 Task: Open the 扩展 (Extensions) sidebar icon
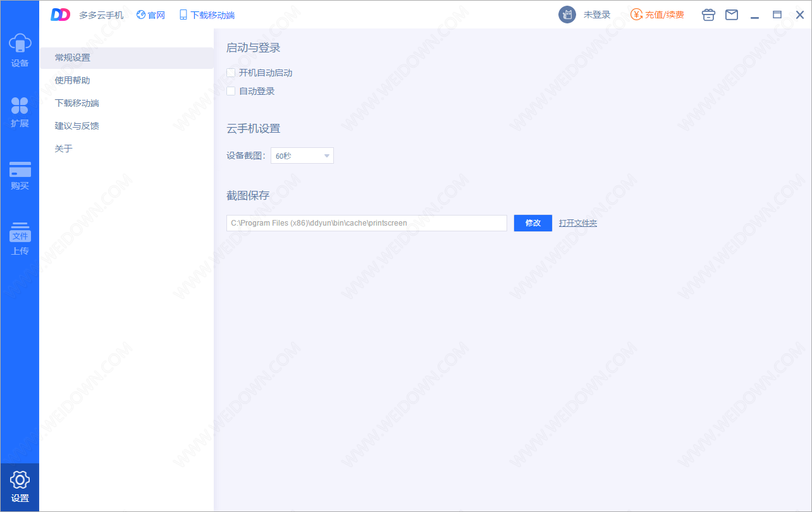point(20,112)
